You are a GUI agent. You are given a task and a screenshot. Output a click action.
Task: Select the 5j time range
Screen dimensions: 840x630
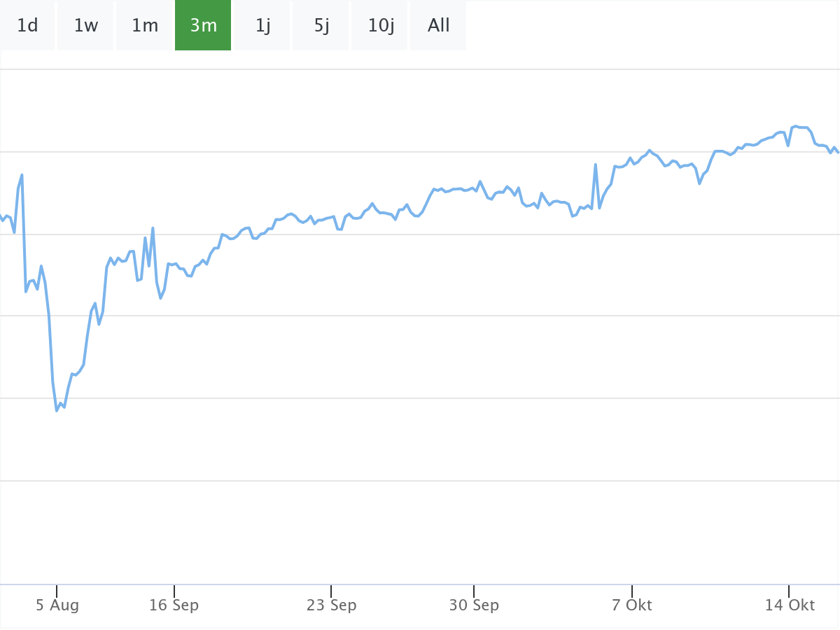coord(321,26)
